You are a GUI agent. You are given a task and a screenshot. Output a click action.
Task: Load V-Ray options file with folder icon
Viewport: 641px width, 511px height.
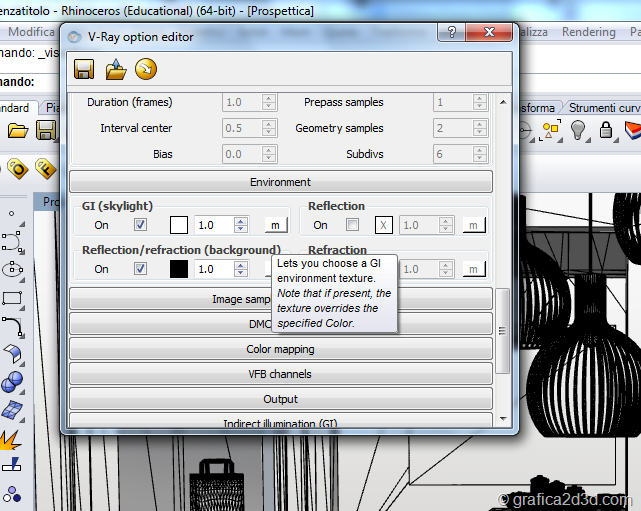[116, 69]
